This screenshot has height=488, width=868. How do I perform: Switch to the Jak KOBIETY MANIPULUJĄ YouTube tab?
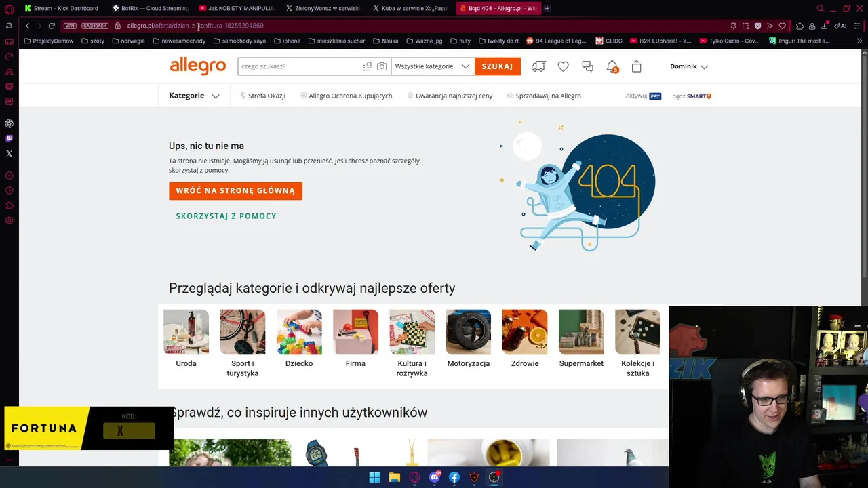click(237, 8)
